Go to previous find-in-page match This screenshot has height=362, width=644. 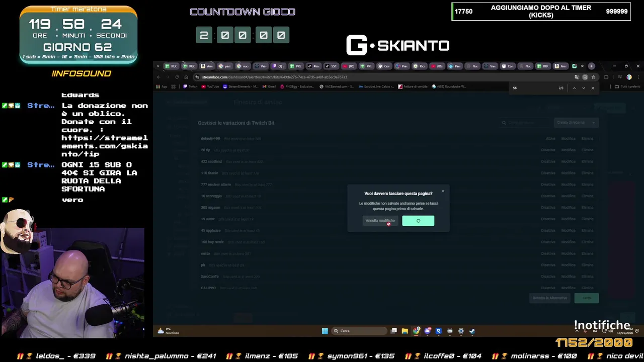point(574,88)
